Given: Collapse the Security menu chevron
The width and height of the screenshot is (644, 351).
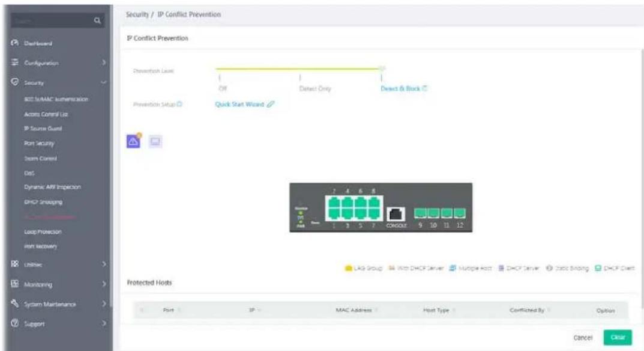Looking at the screenshot, I should tap(103, 82).
